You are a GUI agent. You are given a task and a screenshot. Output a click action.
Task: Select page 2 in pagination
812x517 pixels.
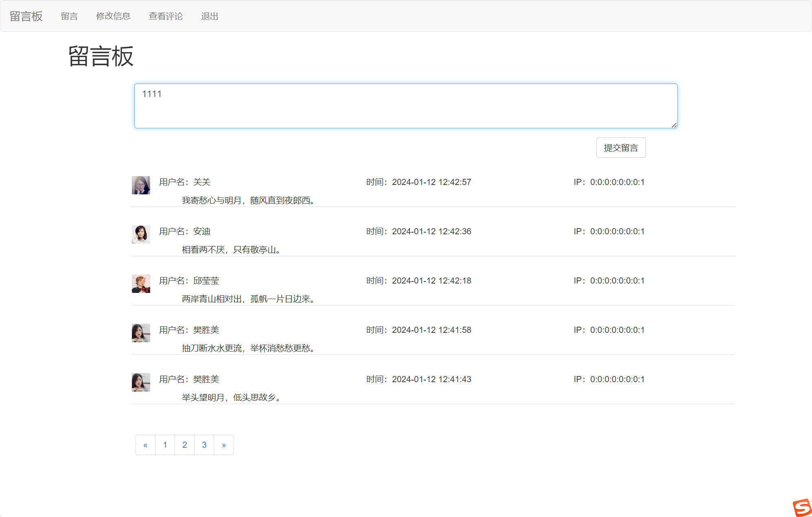coord(184,445)
